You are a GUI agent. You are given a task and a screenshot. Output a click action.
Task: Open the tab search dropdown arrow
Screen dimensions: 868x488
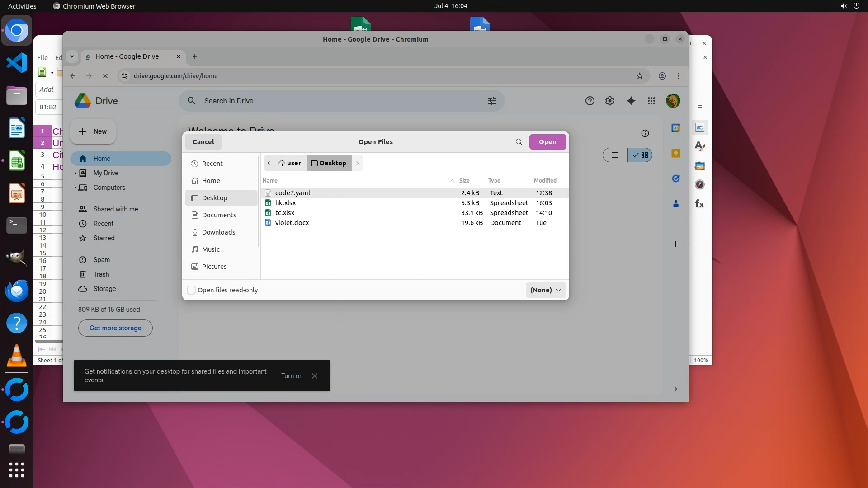pyautogui.click(x=71, y=56)
